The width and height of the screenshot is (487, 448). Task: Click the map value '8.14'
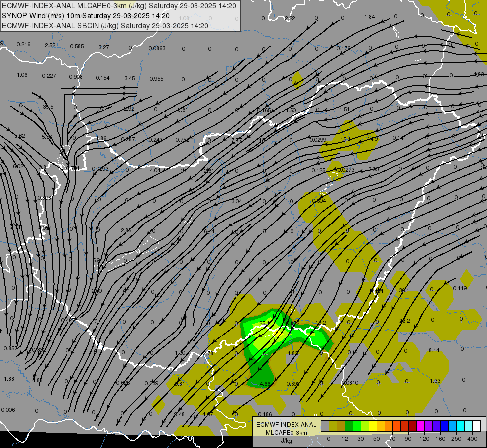[434, 351]
